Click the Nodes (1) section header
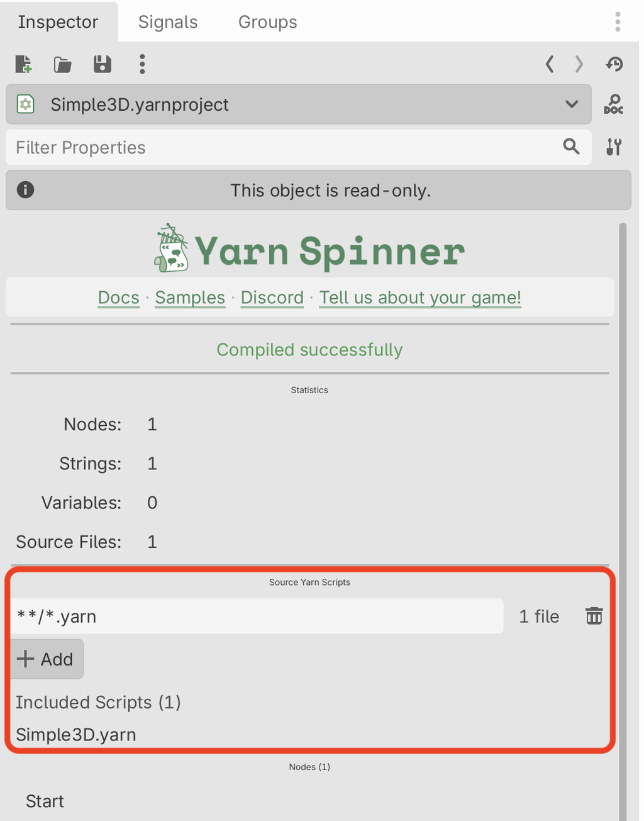 click(x=309, y=766)
